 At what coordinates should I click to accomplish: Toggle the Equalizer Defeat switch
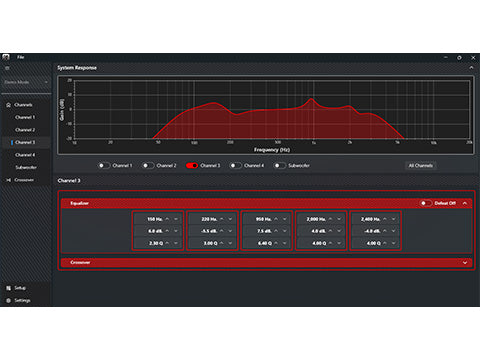426,203
